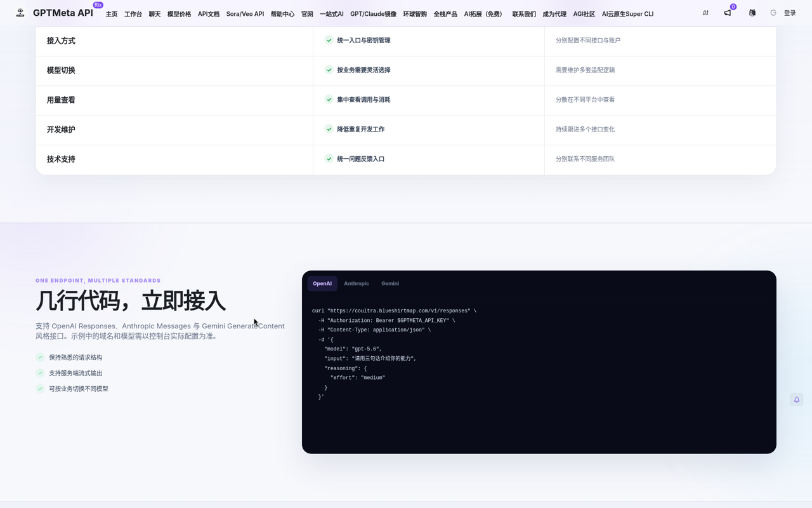Open the language translate icon
Viewport: 812px width, 508px height.
[752, 13]
